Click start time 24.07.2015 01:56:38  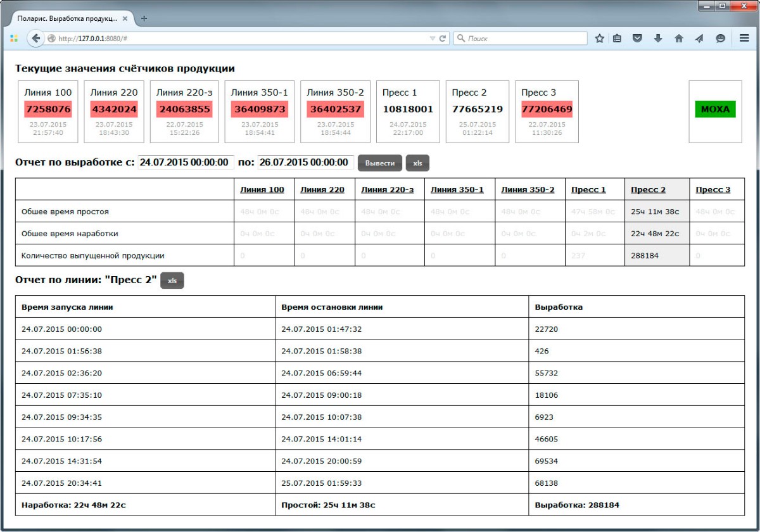coord(61,351)
